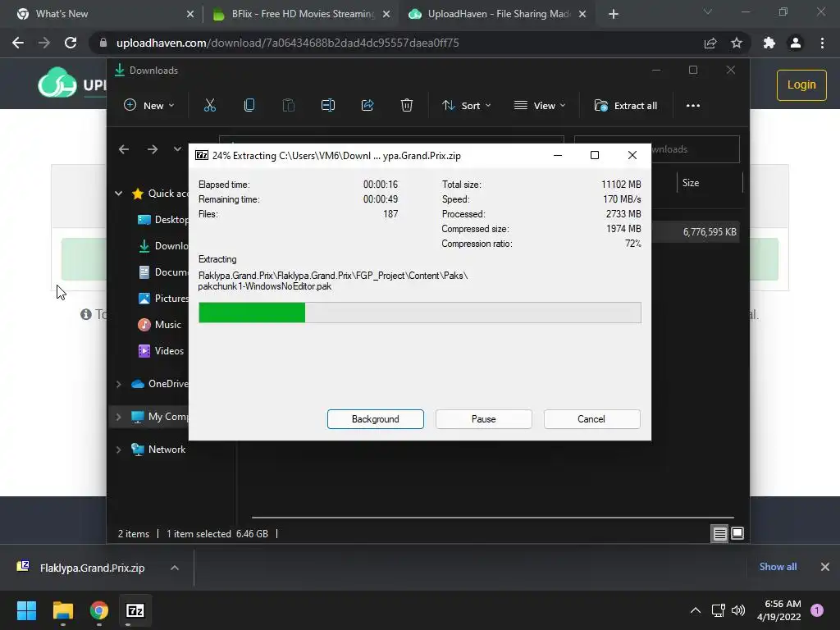
Task: Open recent locations chevron in File Explorer
Action: 177,149
